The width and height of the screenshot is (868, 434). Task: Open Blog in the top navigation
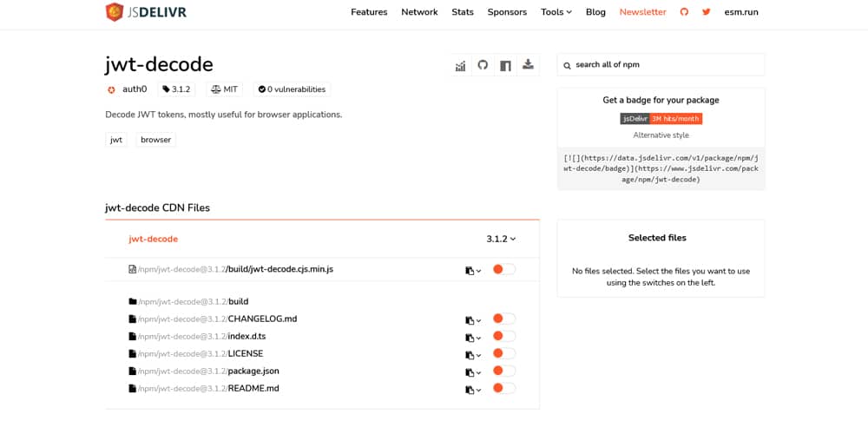coord(595,11)
